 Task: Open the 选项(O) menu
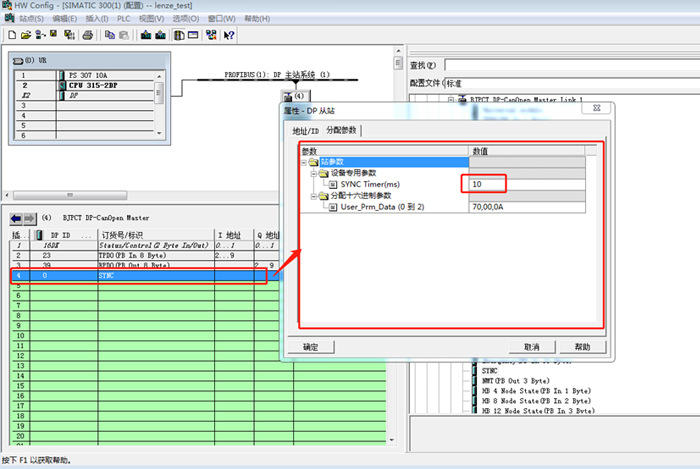[x=186, y=19]
